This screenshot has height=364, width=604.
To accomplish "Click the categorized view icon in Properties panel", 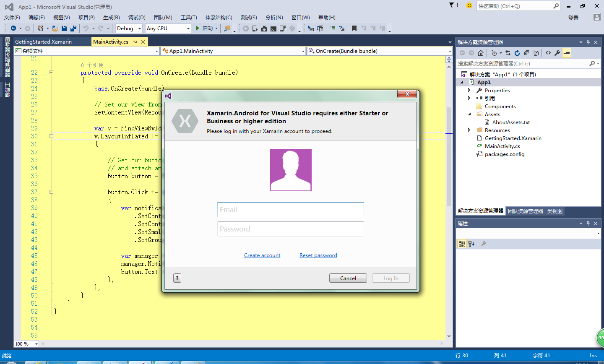I will pyautogui.click(x=462, y=244).
